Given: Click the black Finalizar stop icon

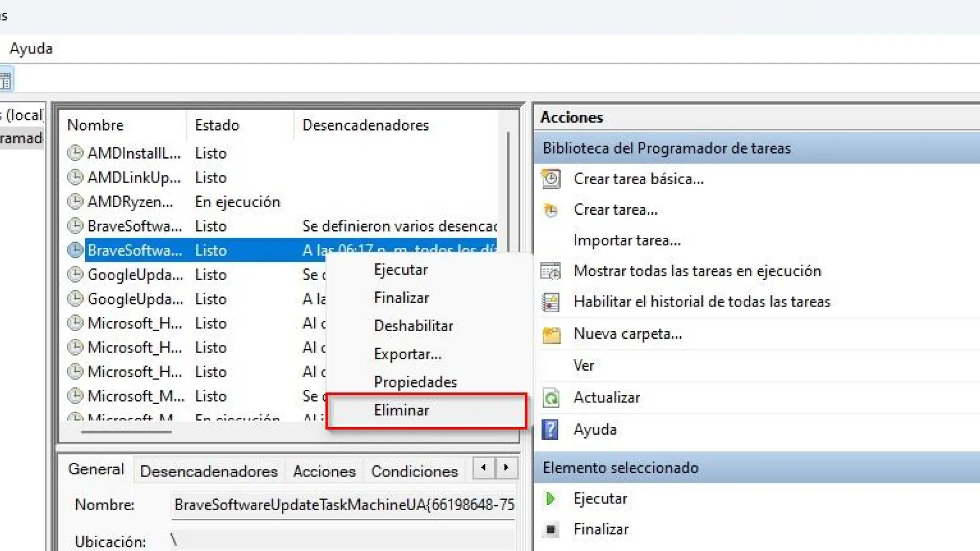Looking at the screenshot, I should (550, 530).
